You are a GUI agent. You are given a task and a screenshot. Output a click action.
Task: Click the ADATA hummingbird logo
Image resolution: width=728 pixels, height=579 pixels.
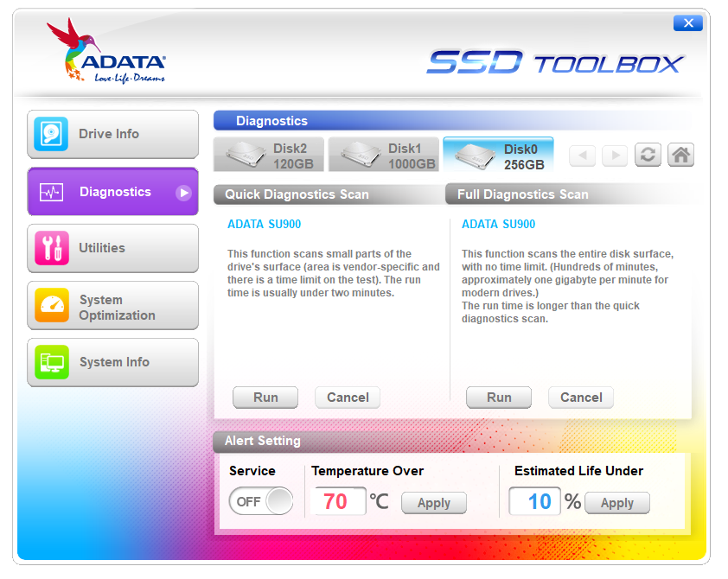tap(105, 51)
